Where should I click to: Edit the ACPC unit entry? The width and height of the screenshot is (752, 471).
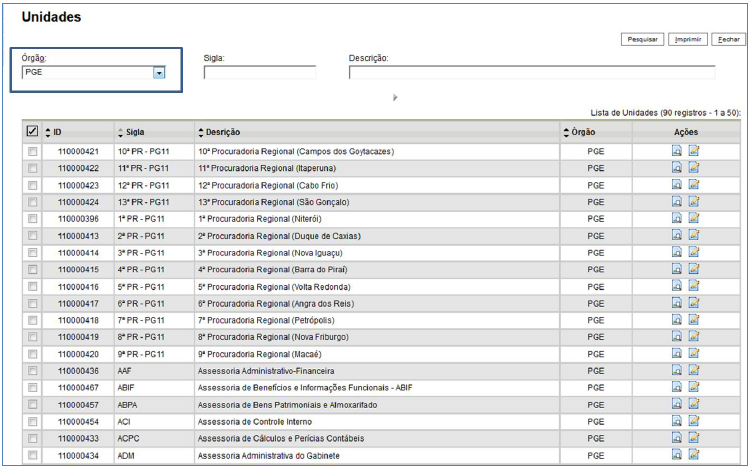(693, 438)
